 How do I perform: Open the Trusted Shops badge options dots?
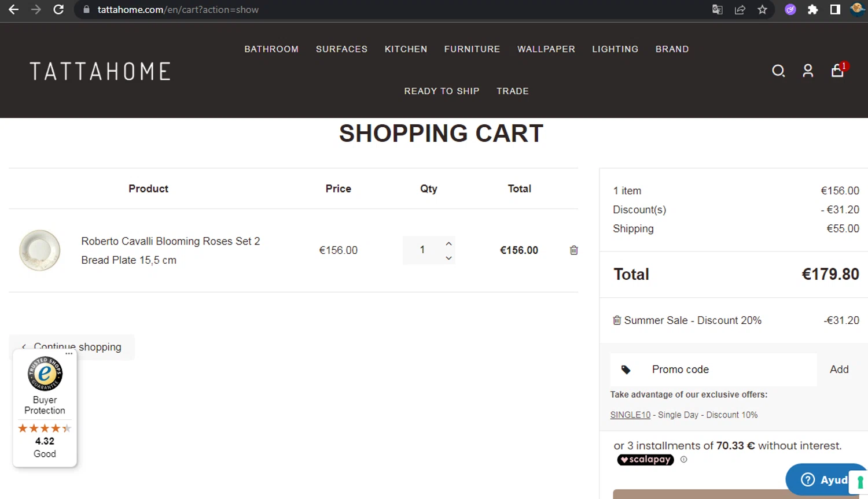pyautogui.click(x=69, y=353)
